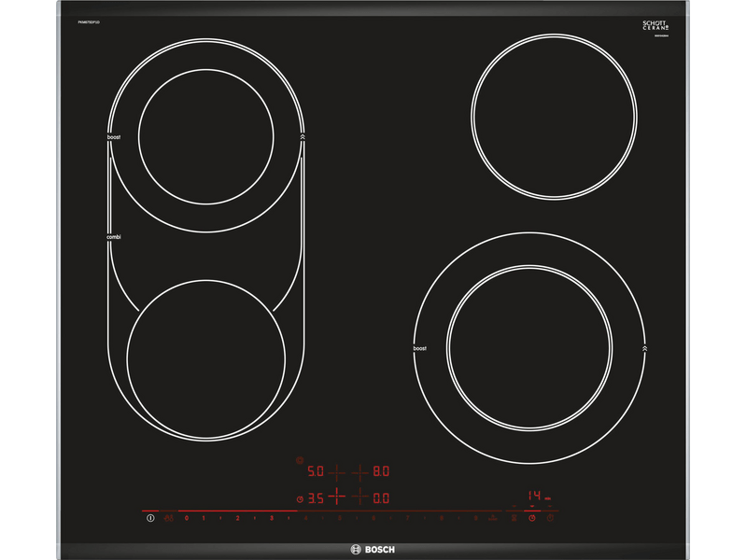Tap the double chevron on top-left zone
Screen dimensions: 747x560
pos(302,136)
